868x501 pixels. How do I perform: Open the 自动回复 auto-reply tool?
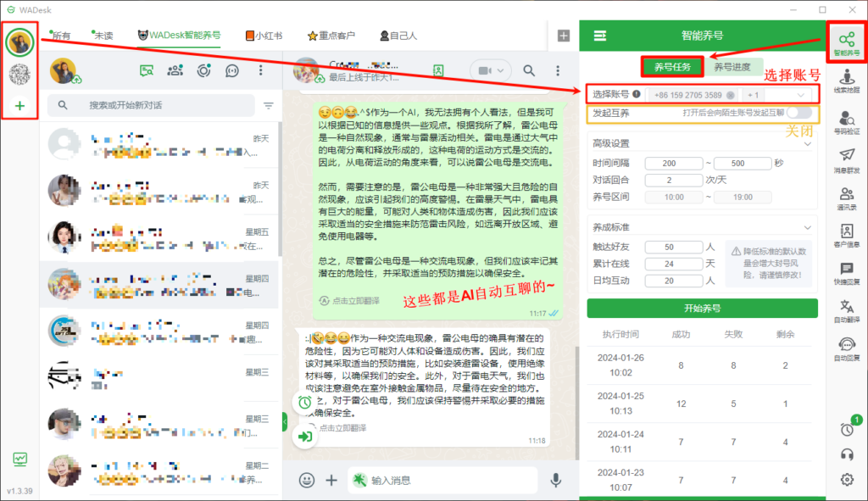pyautogui.click(x=847, y=348)
